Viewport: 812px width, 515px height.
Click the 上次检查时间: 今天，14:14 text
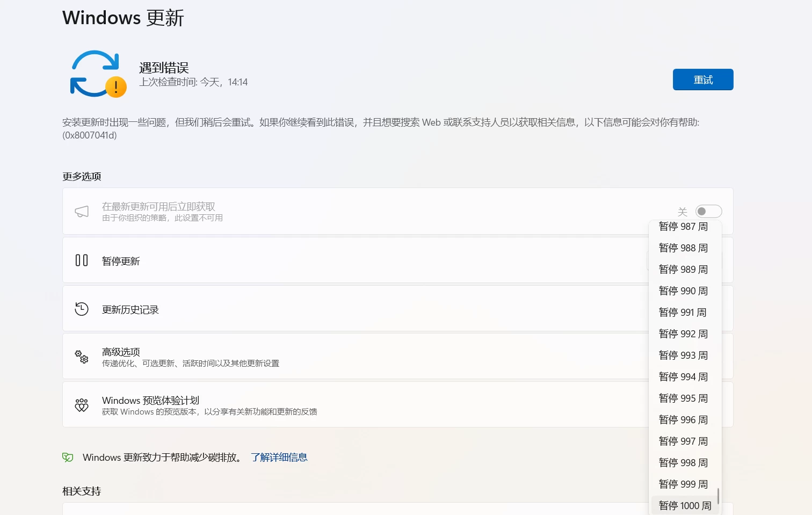193,82
